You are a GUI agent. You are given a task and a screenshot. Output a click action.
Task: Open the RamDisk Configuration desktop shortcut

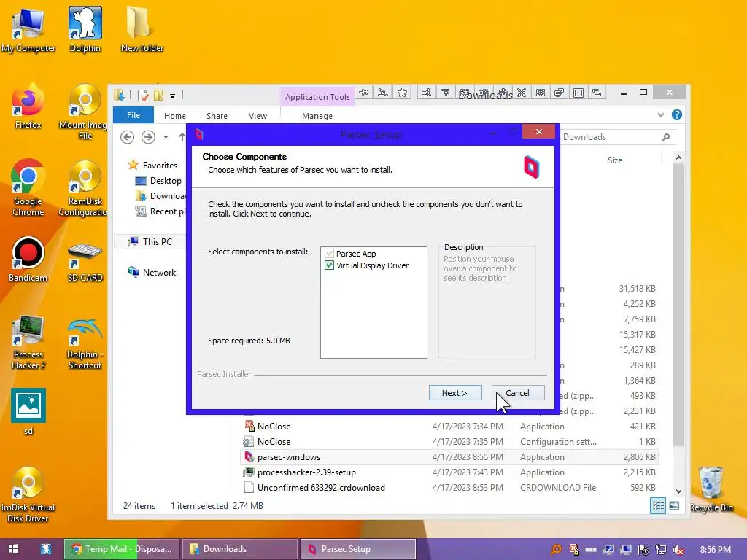84,188
